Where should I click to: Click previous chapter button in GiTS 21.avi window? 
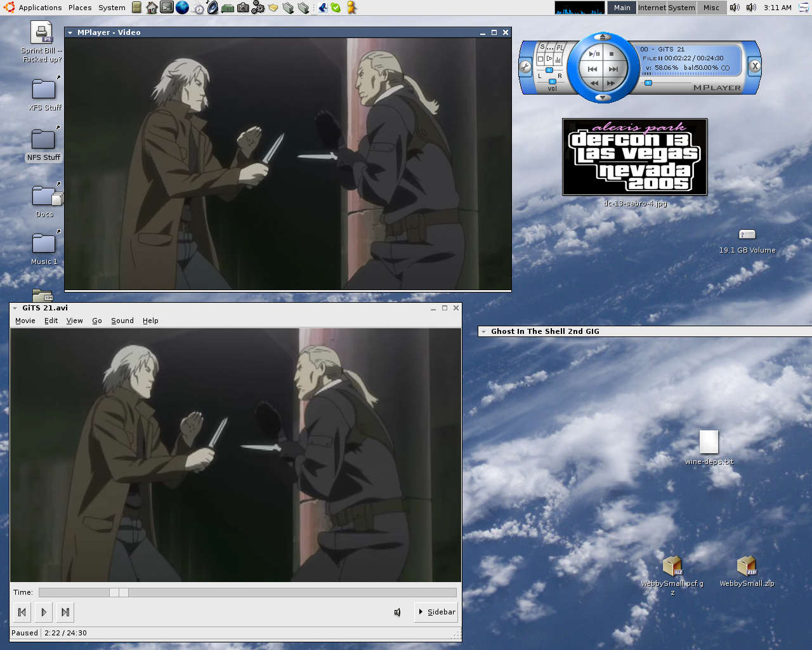22,612
